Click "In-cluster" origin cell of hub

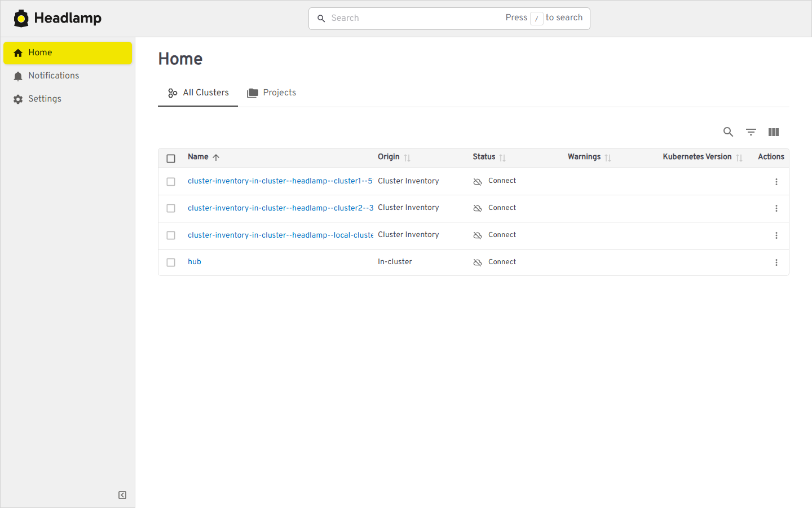395,262
